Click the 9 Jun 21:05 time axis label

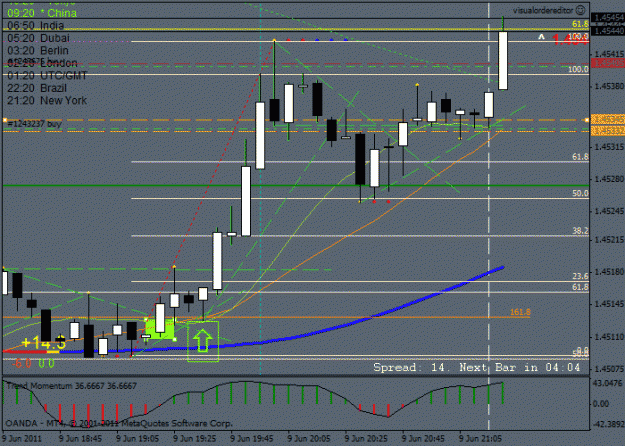(x=480, y=438)
